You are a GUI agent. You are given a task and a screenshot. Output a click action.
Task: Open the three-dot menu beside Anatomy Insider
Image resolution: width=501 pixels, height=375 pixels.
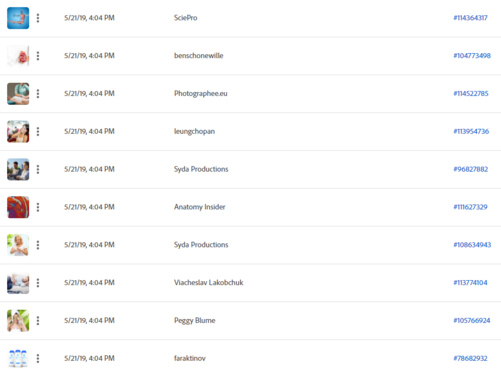tap(38, 207)
